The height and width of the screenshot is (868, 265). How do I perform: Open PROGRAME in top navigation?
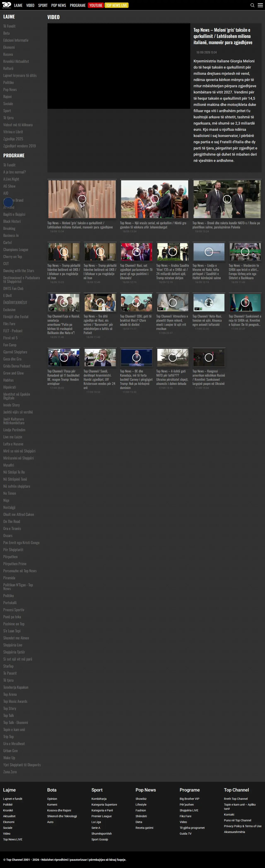click(78, 5)
